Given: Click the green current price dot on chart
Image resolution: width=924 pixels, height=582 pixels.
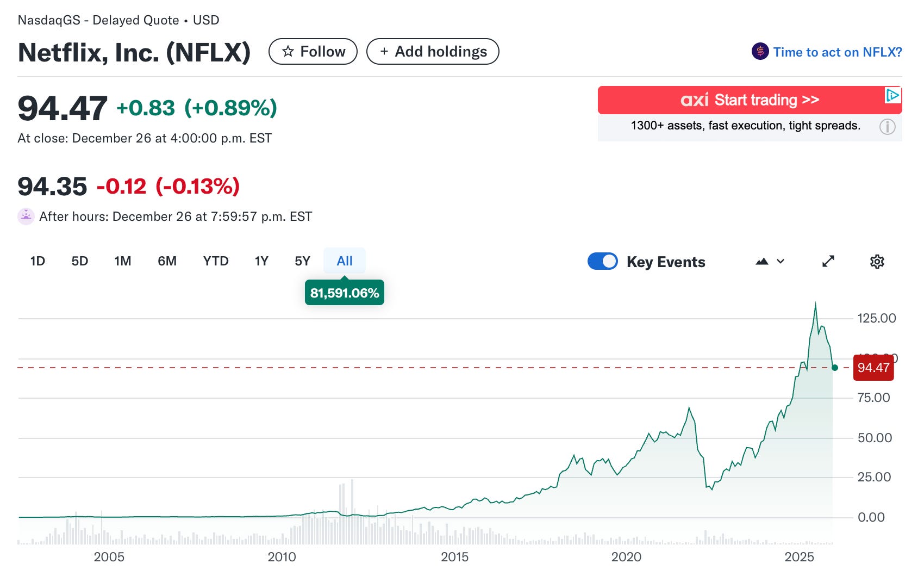Looking at the screenshot, I should coord(835,368).
